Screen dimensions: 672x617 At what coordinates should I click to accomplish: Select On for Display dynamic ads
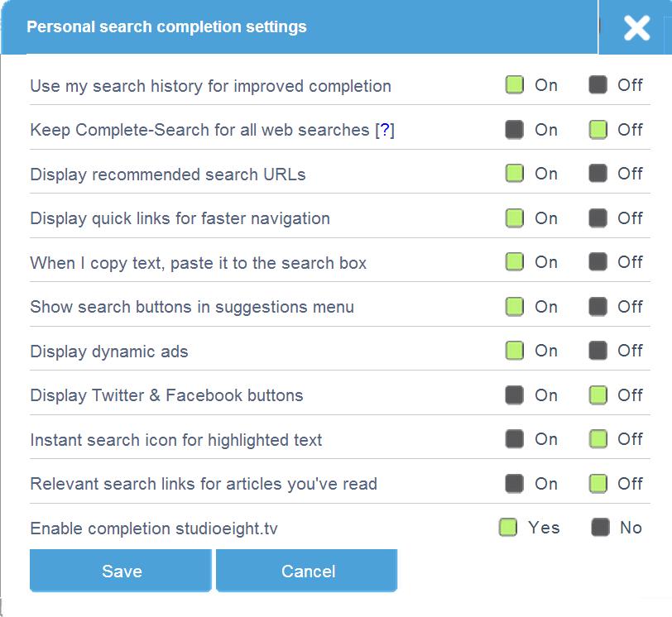coord(515,351)
